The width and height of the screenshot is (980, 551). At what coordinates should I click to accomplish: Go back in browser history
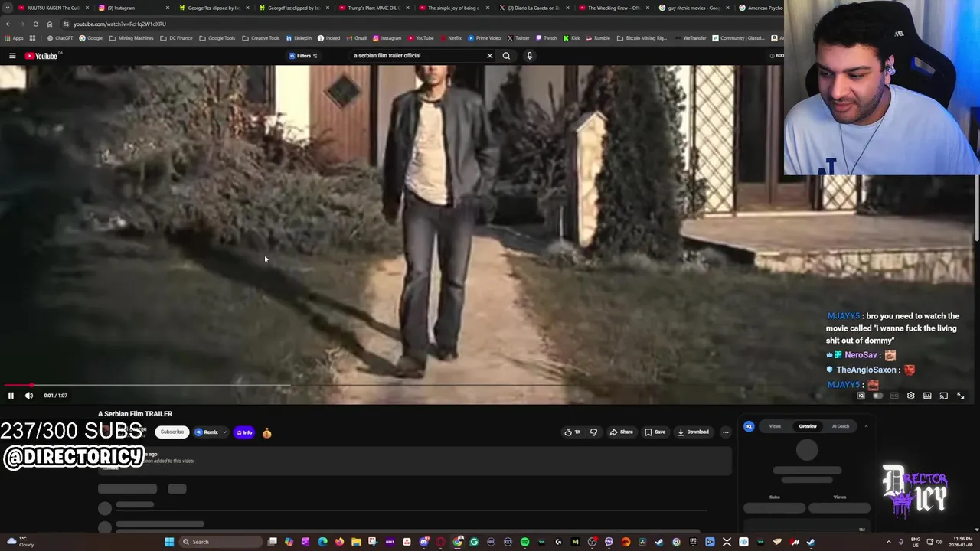[8, 24]
